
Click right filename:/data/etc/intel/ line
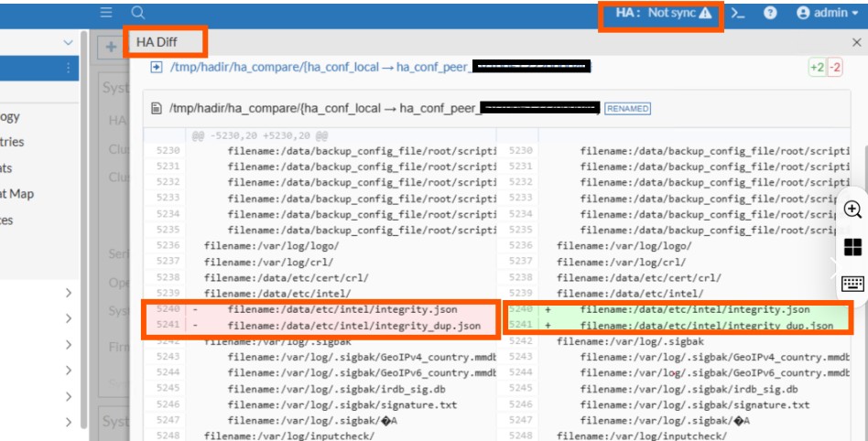630,294
